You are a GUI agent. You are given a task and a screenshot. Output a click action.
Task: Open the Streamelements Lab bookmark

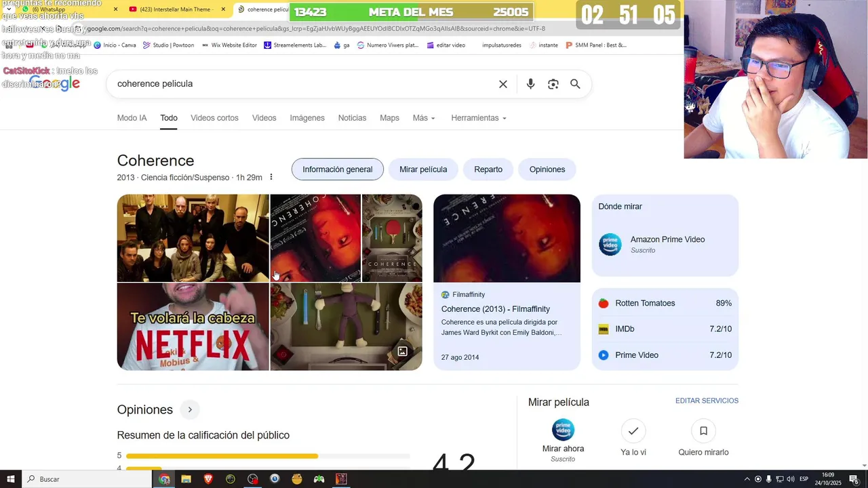(295, 45)
